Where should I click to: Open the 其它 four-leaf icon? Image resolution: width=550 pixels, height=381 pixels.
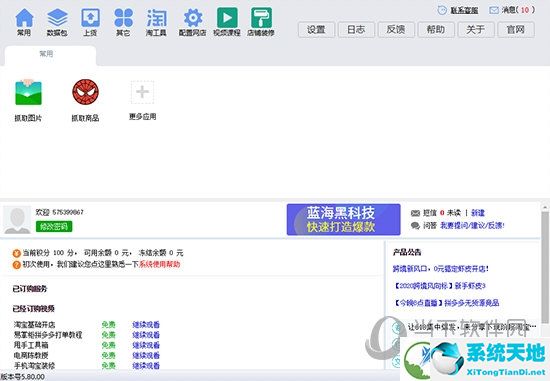pyautogui.click(x=123, y=18)
